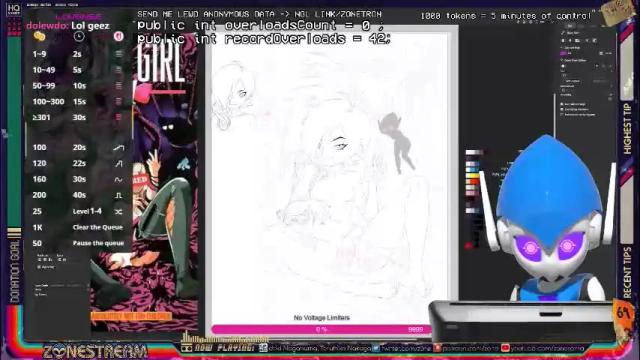This screenshot has width=640, height=360.
Task: Select the yellow swatch in the color palette
Action: (x=473, y=176)
